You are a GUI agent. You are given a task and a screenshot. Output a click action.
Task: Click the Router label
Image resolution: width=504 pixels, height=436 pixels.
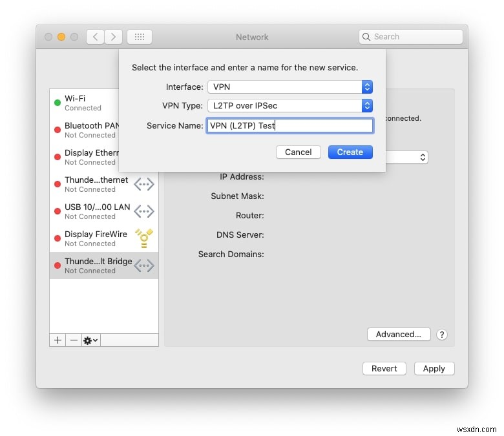click(x=250, y=215)
